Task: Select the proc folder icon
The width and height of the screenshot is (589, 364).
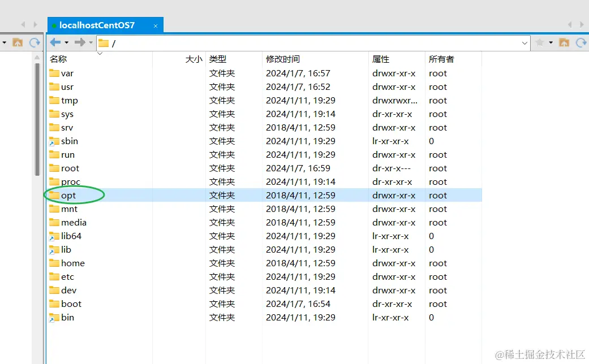Action: (x=54, y=181)
